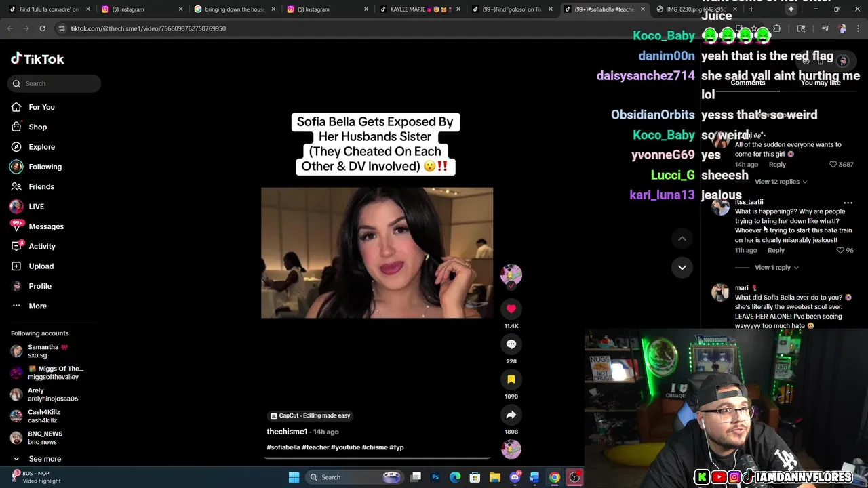Open File Explorer from taskbar
This screenshot has height=488, width=868.
point(495,477)
